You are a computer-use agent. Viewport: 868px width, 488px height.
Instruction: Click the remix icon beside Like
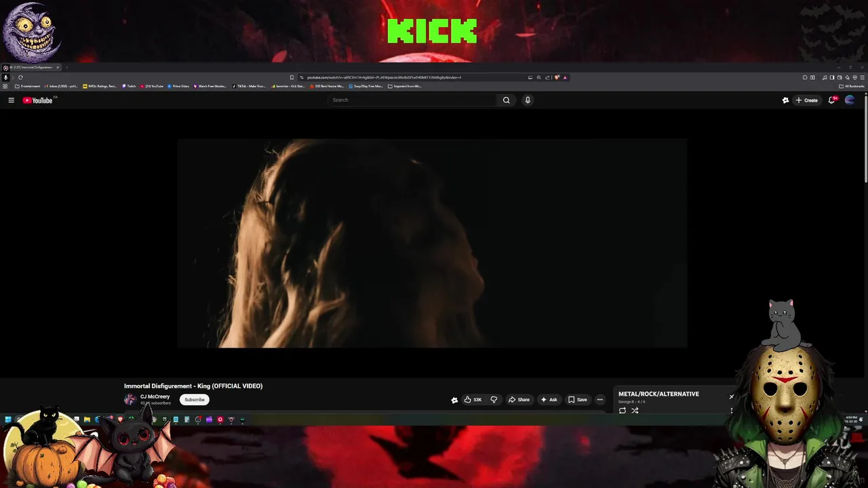click(x=454, y=400)
